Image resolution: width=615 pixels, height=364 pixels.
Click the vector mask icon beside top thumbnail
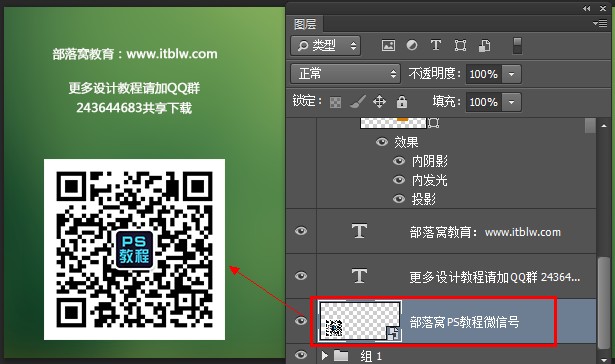(433, 123)
